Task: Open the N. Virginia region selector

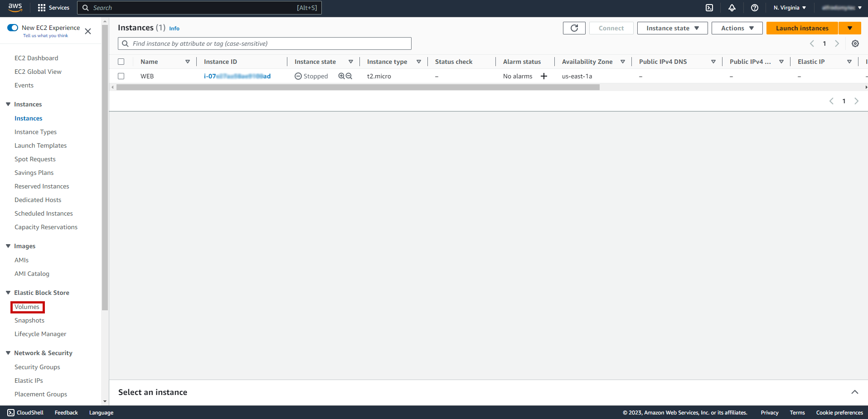Action: click(790, 8)
